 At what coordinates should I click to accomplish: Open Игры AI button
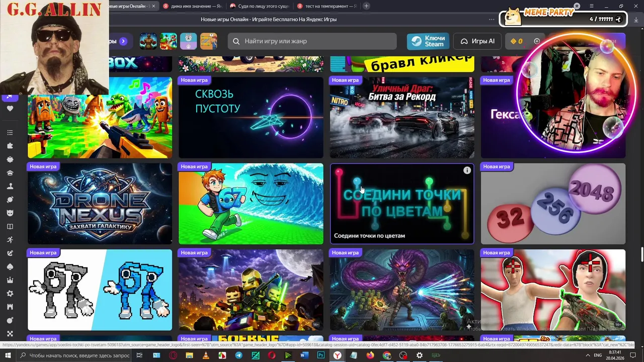coord(477,41)
